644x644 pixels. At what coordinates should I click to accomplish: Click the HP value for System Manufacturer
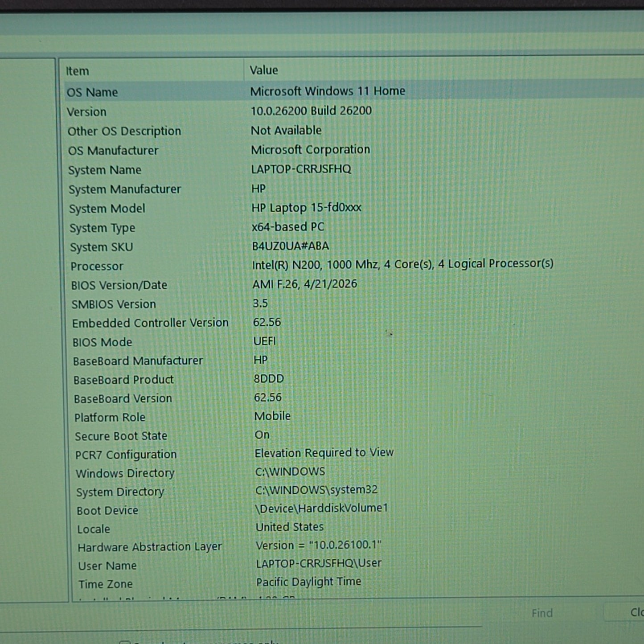click(258, 189)
